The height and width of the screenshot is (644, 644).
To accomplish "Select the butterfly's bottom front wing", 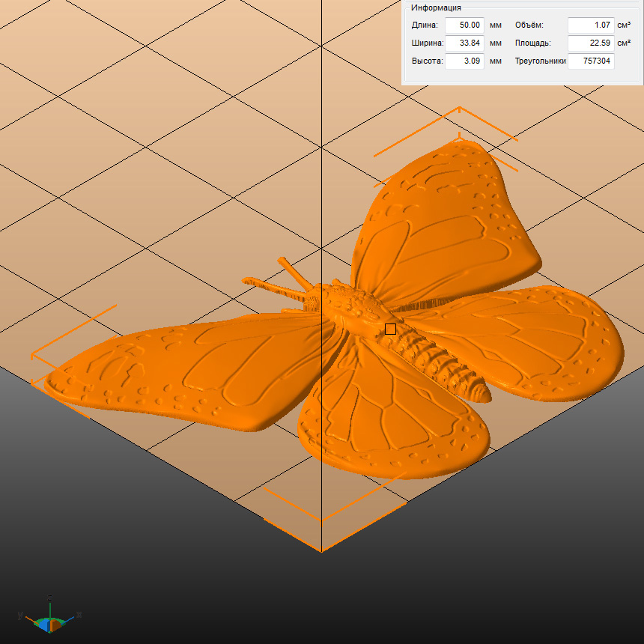I will point(389,427).
